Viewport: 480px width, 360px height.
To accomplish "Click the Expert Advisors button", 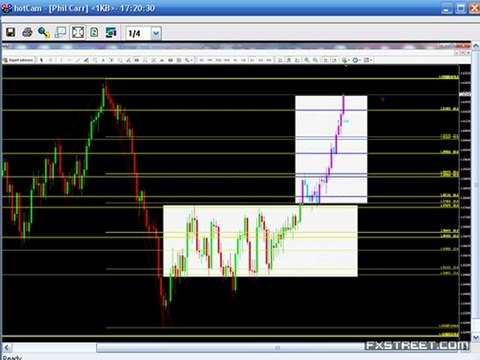I will tap(19, 60).
